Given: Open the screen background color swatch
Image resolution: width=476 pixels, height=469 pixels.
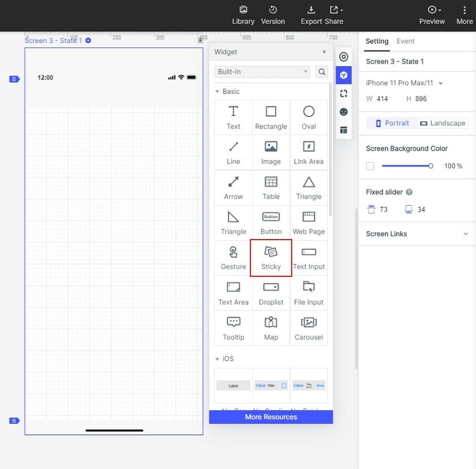Looking at the screenshot, I should 370,166.
